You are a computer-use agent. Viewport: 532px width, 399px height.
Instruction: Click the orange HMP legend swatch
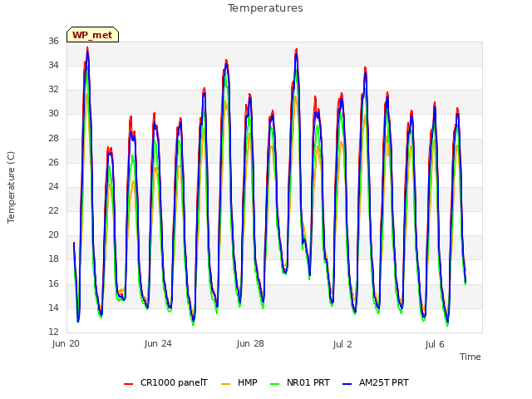click(225, 384)
